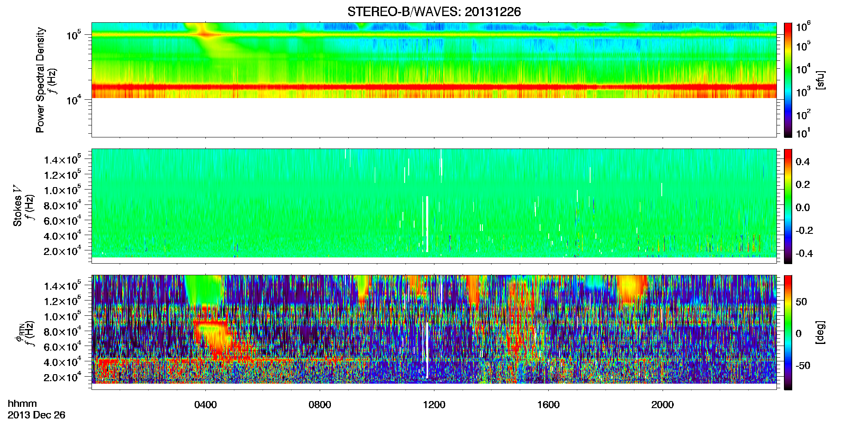
Task: Click the Stokes V colorbar
Action: [x=788, y=206]
